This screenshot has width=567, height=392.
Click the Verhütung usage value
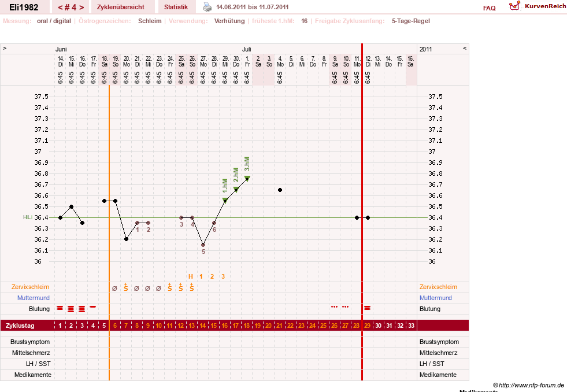tap(229, 21)
